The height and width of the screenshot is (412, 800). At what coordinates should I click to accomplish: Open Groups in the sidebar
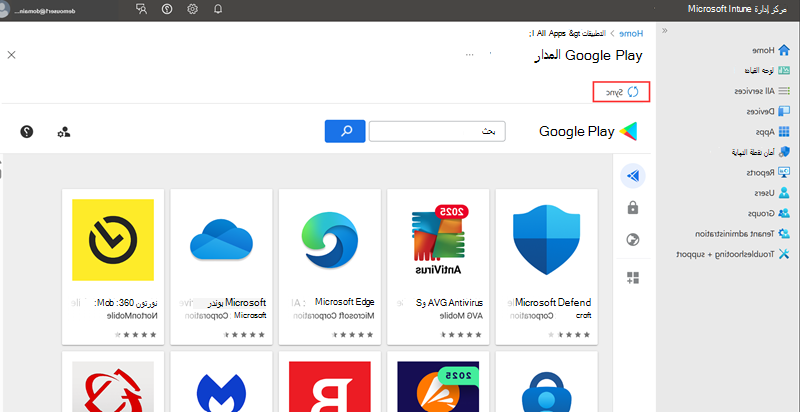coord(769,213)
